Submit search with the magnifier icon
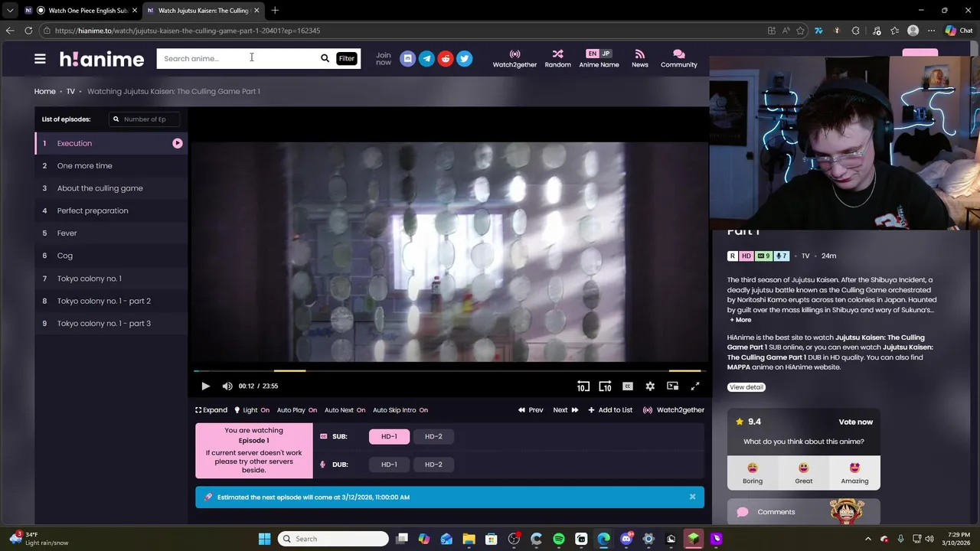980x551 pixels. pos(325,58)
